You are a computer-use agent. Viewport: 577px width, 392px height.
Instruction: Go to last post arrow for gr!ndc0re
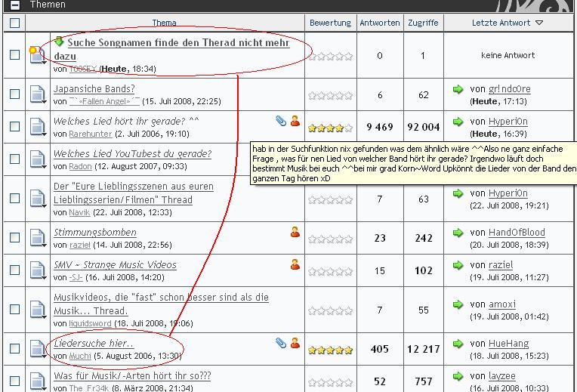[x=458, y=89]
